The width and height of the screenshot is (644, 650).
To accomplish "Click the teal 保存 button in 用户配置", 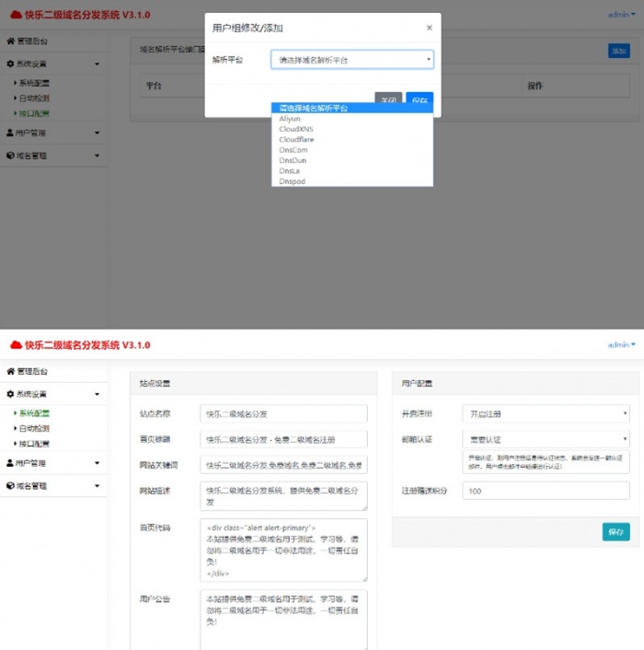I will pyautogui.click(x=615, y=532).
